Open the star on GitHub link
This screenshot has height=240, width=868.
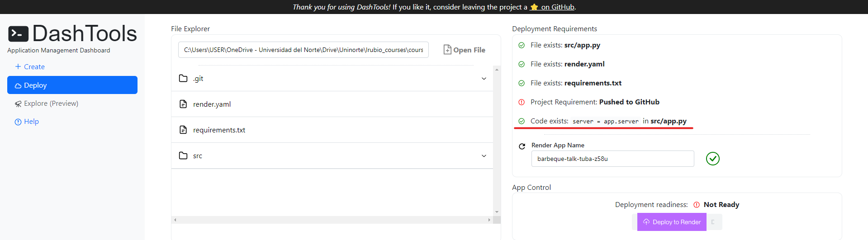(552, 7)
